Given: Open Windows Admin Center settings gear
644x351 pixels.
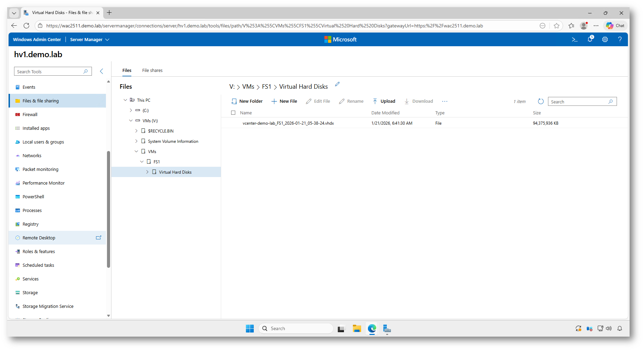Looking at the screenshot, I should coord(605,39).
